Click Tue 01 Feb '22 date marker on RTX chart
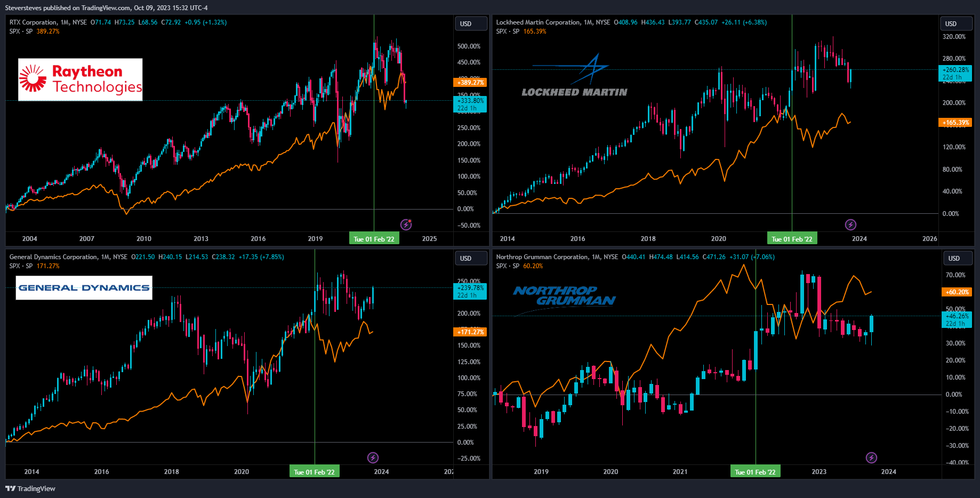 tap(374, 239)
